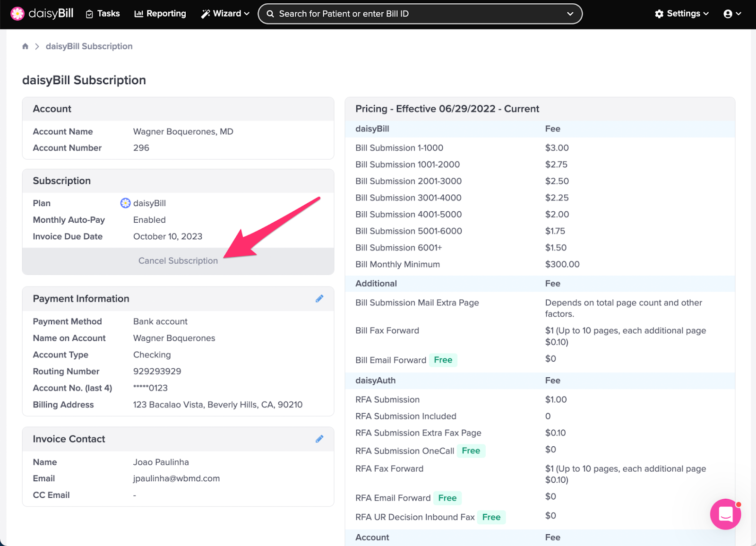
Task: Expand the Settings dropdown chevron
Action: [706, 14]
